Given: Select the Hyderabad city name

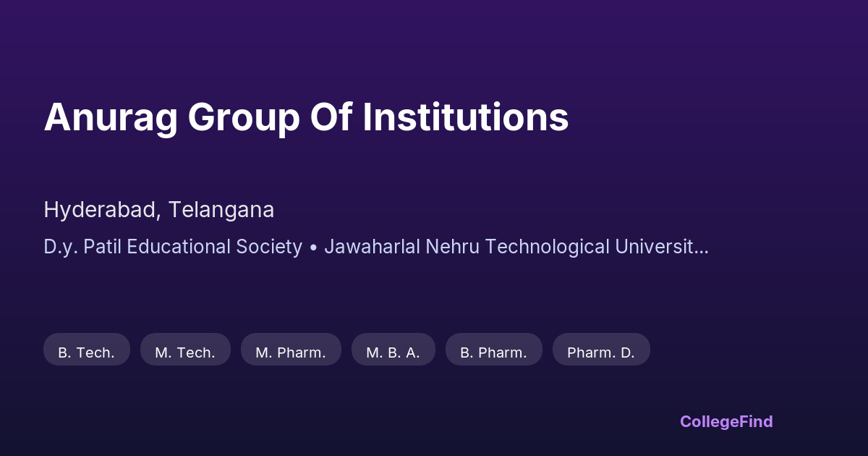Looking at the screenshot, I should [100, 210].
